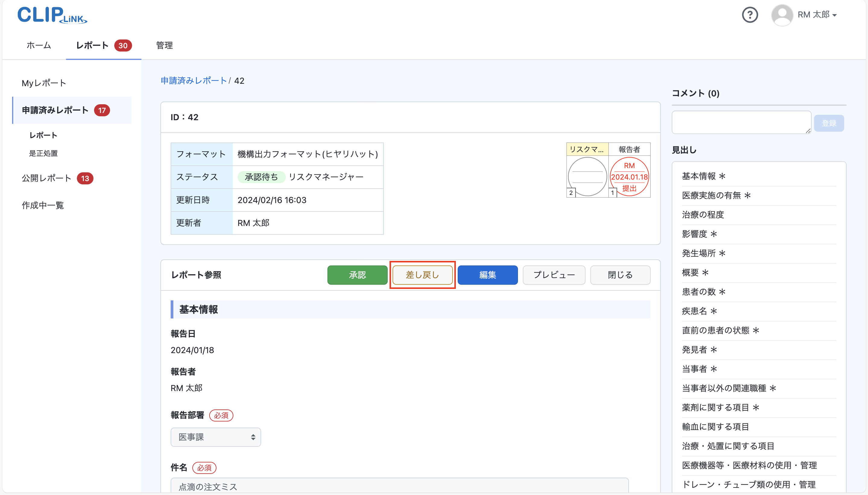Click the プレビュー preview button
The width and height of the screenshot is (868, 495).
click(553, 275)
